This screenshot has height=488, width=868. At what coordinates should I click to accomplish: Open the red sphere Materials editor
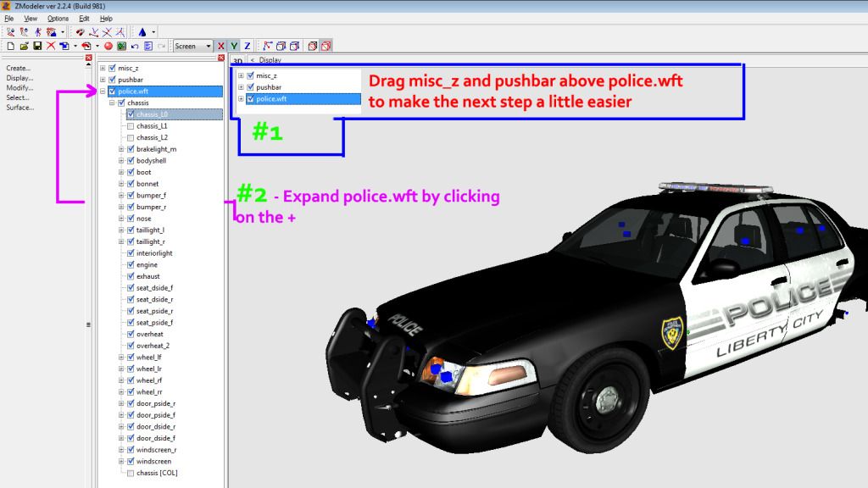point(108,46)
